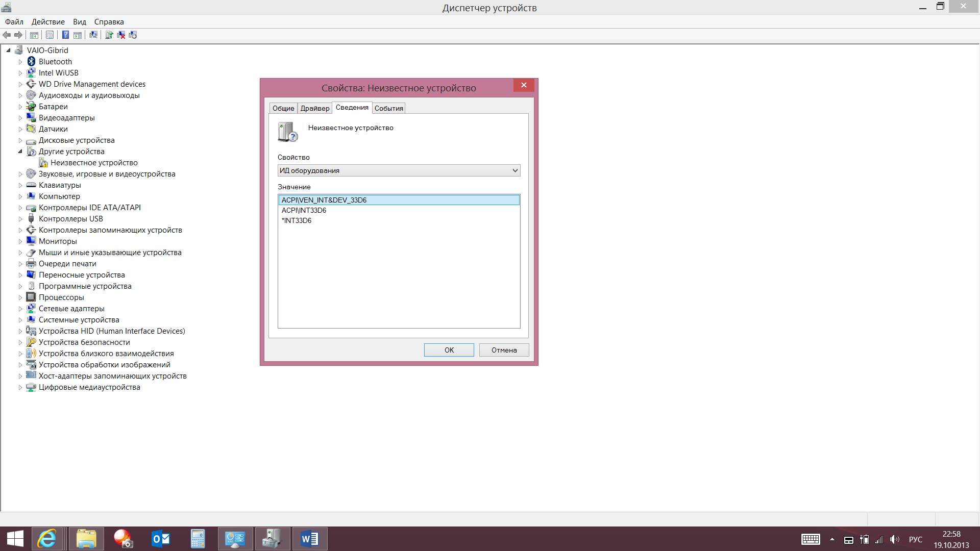This screenshot has height=551, width=980.
Task: Click the 'Общие' tab in properties
Action: coord(283,108)
